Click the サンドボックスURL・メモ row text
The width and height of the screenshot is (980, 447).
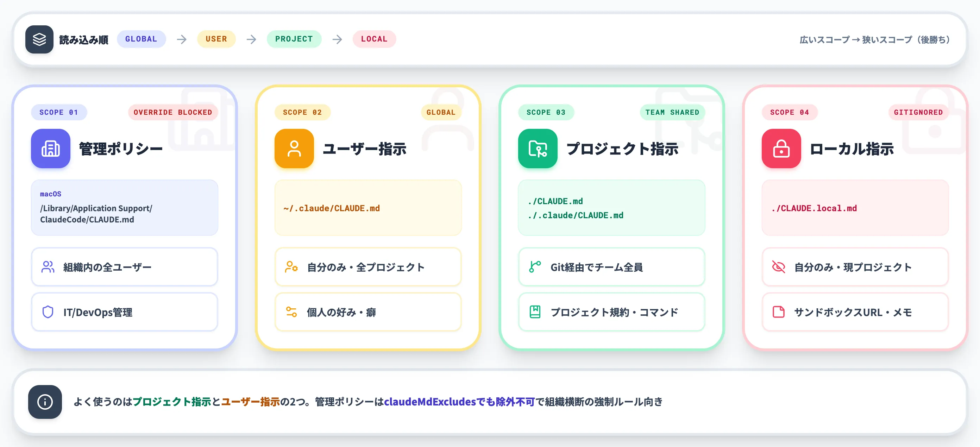pyautogui.click(x=853, y=312)
